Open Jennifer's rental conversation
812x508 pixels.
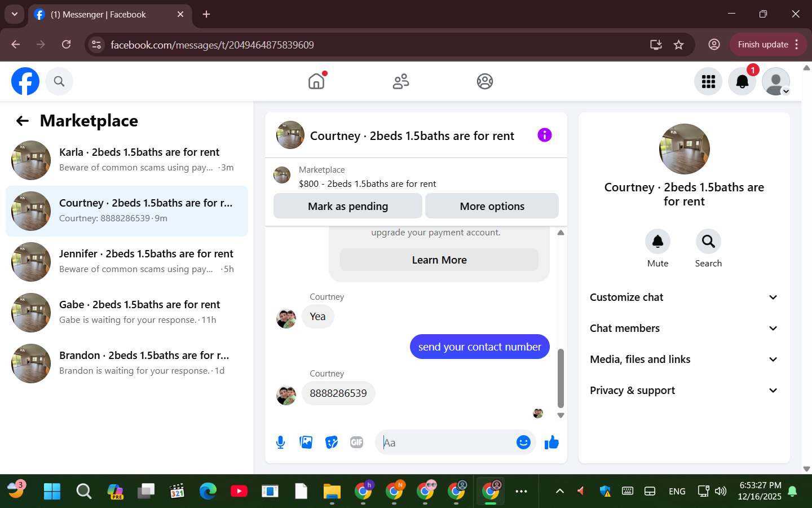(127, 262)
